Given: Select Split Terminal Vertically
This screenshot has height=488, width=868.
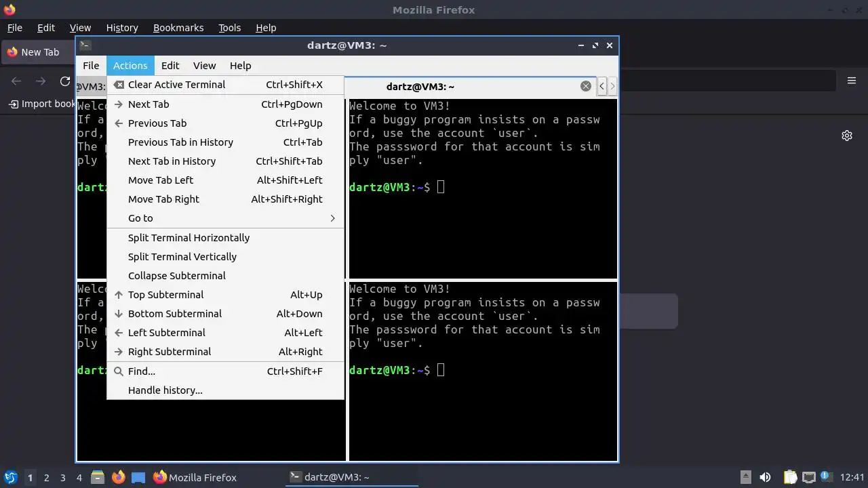Looking at the screenshot, I should click(225, 257).
